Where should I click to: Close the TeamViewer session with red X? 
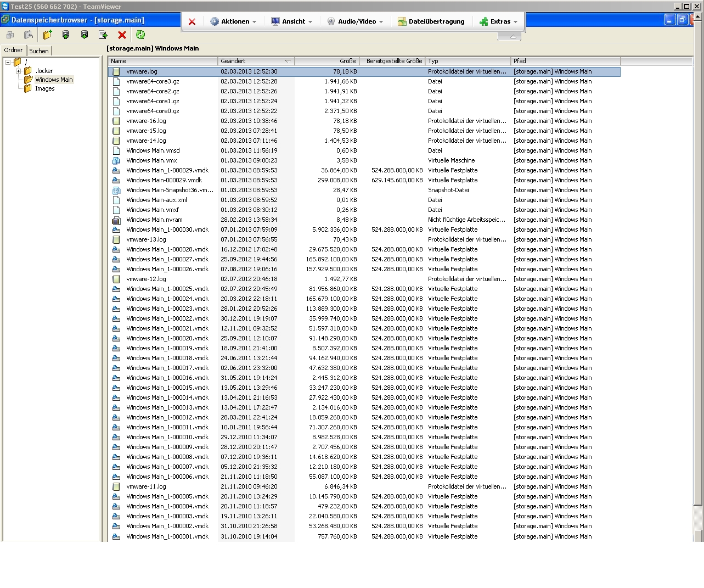point(192,22)
